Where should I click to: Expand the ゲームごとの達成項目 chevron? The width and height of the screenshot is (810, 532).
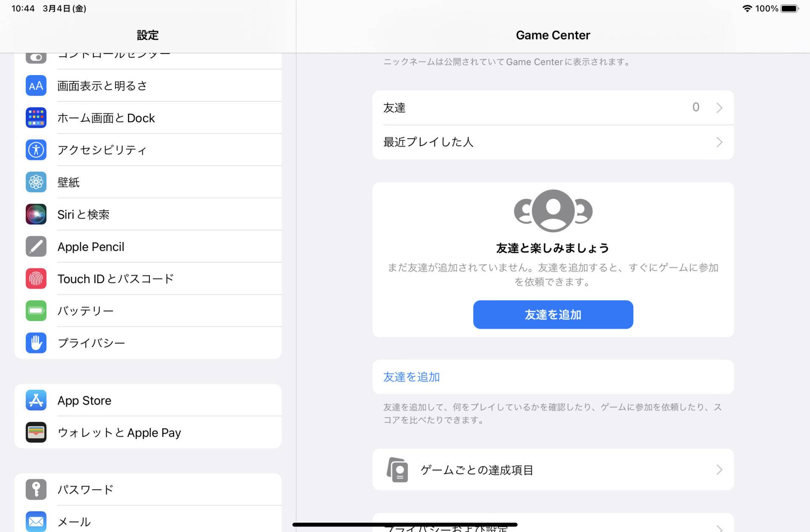click(x=719, y=470)
